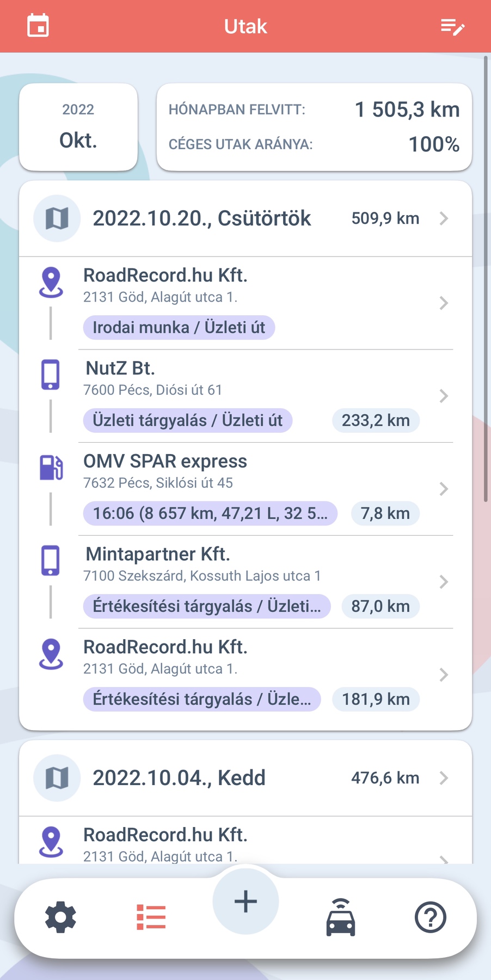
Task: Tap the 100% company trips ratio
Action: tap(434, 144)
